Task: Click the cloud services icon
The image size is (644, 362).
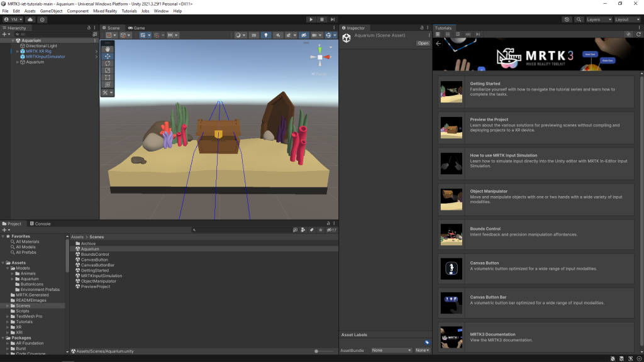Action: tap(30, 19)
